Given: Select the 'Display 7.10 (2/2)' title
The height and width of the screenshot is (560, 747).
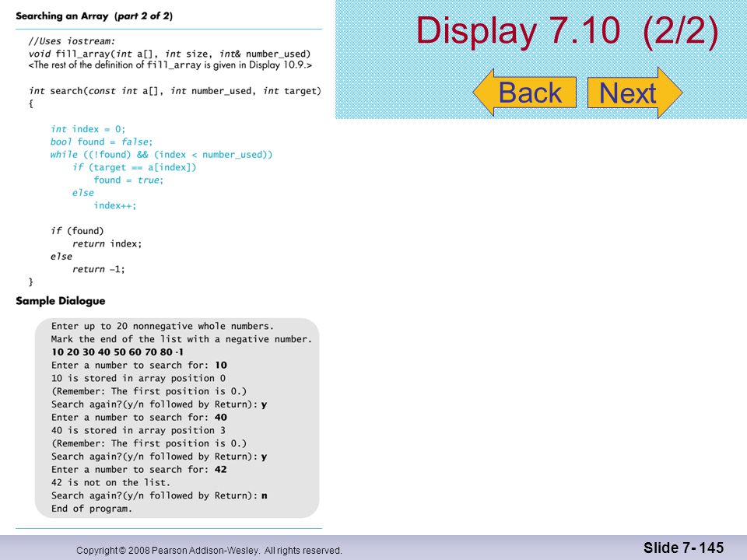Looking at the screenshot, I should (567, 31).
